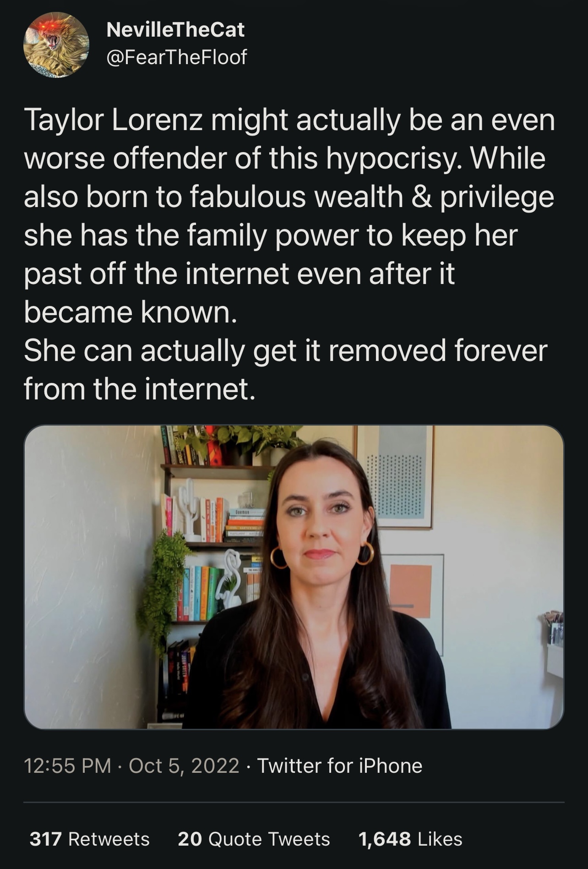Open the Twitter for iPhone source link
The height and width of the screenshot is (869, 588).
pos(340,765)
